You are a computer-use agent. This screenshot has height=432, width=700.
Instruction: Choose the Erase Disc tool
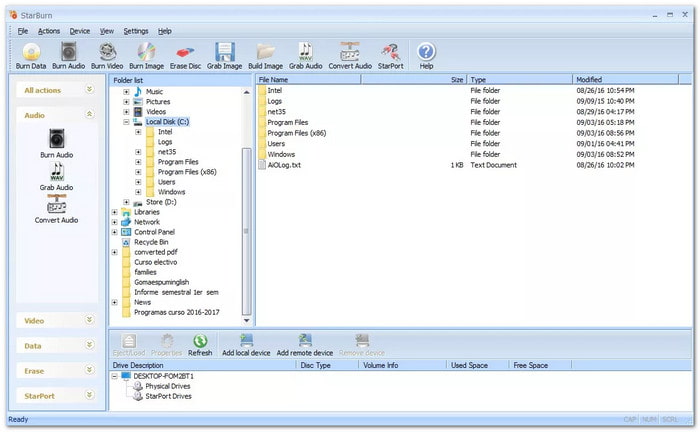coord(185,56)
